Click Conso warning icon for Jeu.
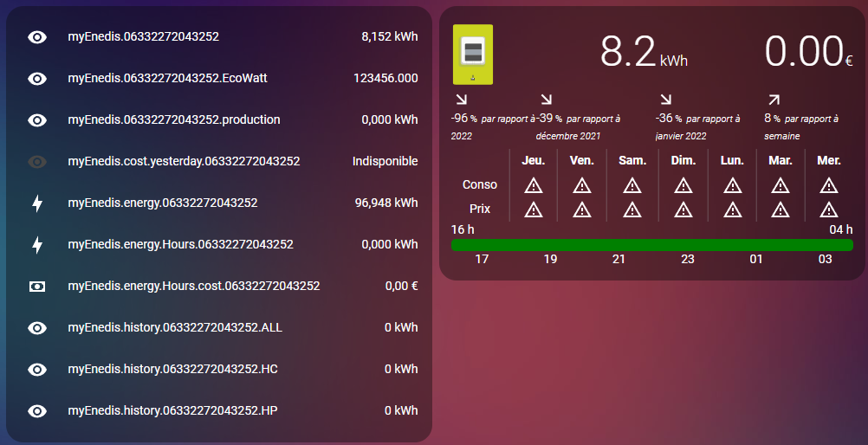Image resolution: width=868 pixels, height=445 pixels. pyautogui.click(x=533, y=185)
